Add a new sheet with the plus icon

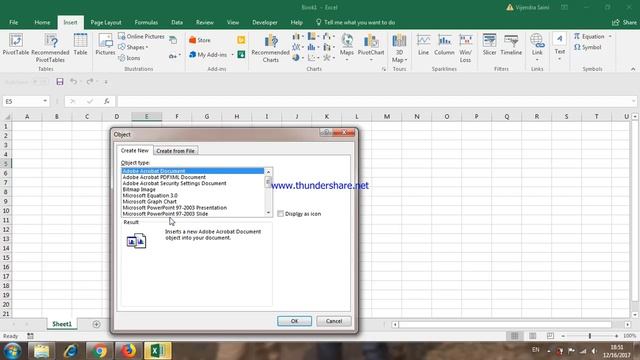pyautogui.click(x=96, y=324)
